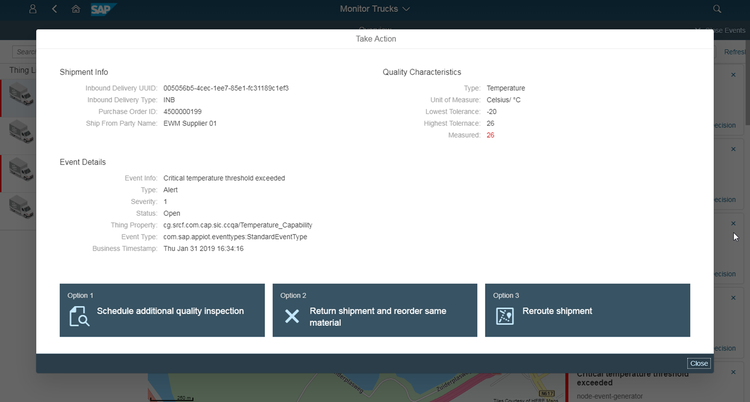Image resolution: width=750 pixels, height=402 pixels.
Task: Click Lowest Tolerance value -20
Action: point(492,112)
